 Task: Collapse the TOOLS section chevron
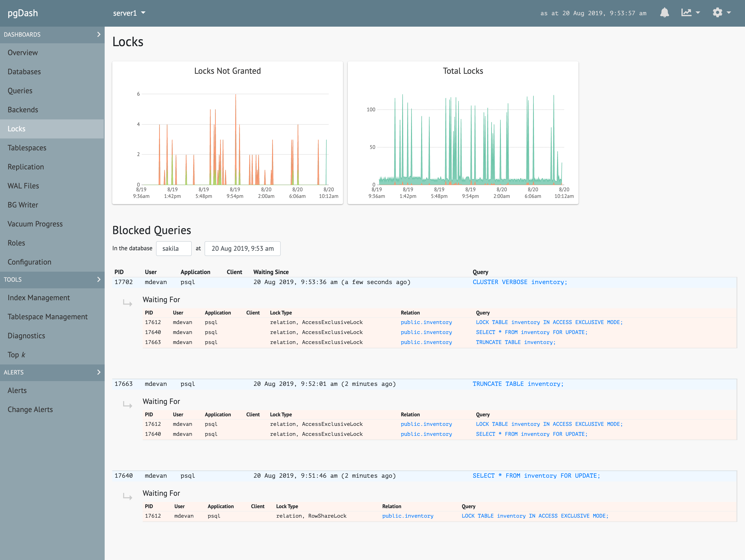coord(99,280)
